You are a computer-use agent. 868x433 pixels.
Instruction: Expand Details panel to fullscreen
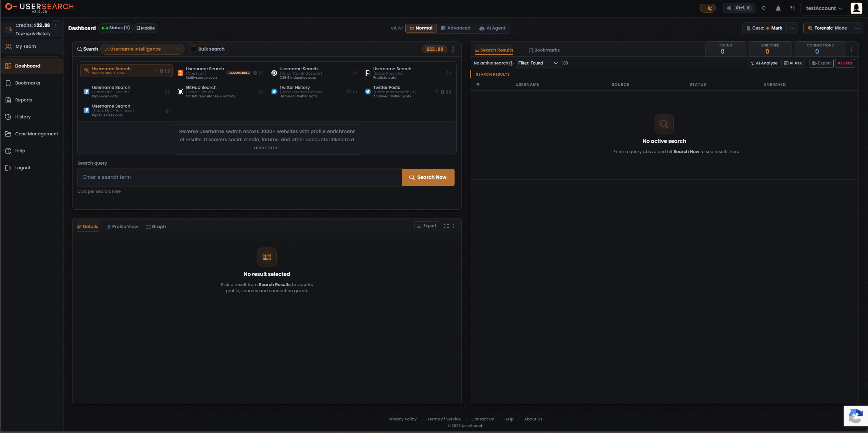(x=446, y=226)
